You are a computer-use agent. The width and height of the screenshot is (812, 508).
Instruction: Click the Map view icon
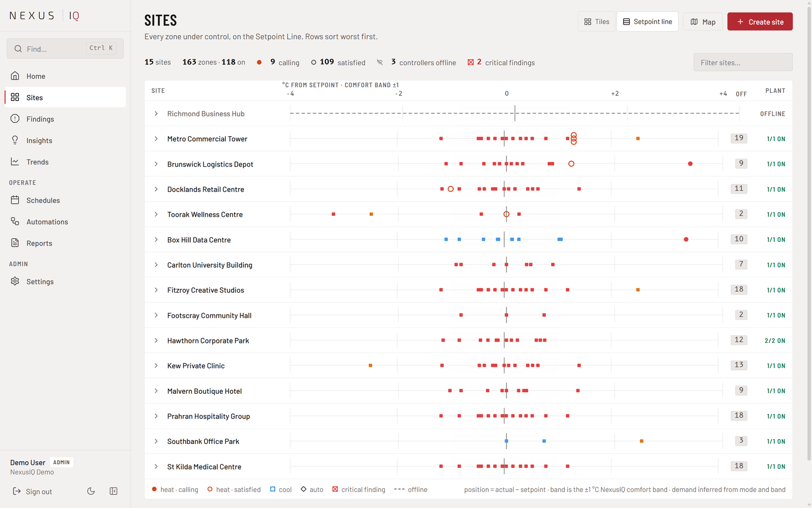[694, 22]
